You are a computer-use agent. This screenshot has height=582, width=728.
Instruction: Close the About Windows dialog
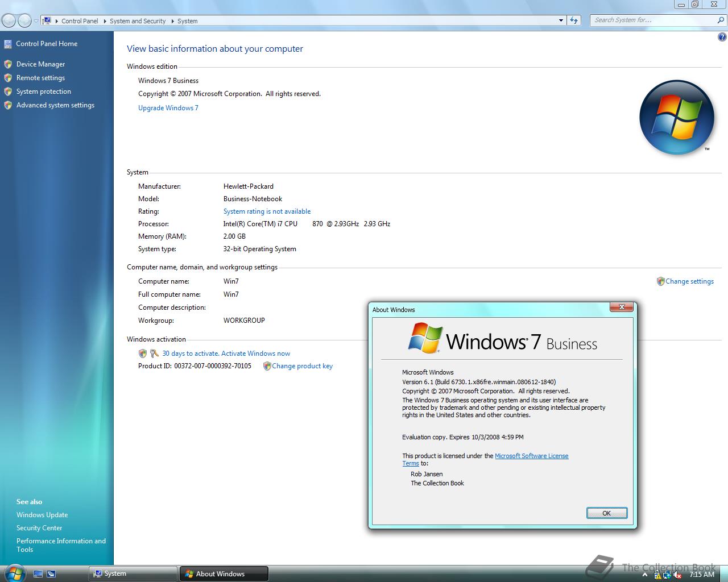pos(622,307)
